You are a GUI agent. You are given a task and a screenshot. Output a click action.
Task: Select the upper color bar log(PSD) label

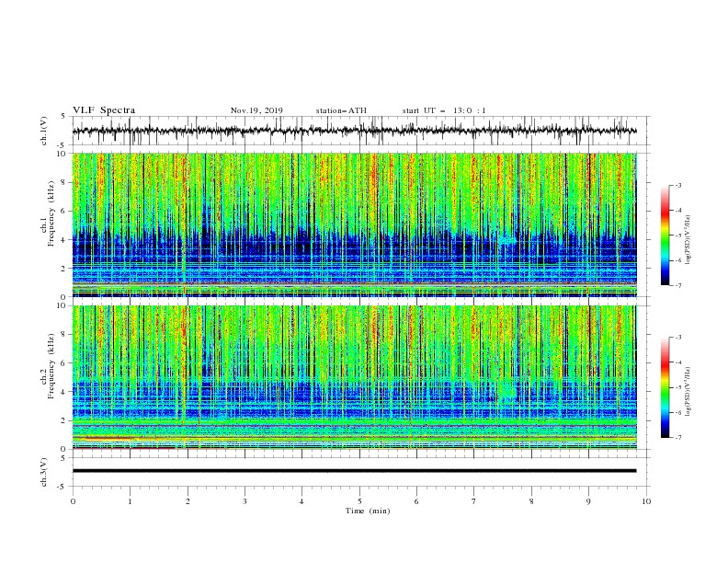click(x=688, y=240)
